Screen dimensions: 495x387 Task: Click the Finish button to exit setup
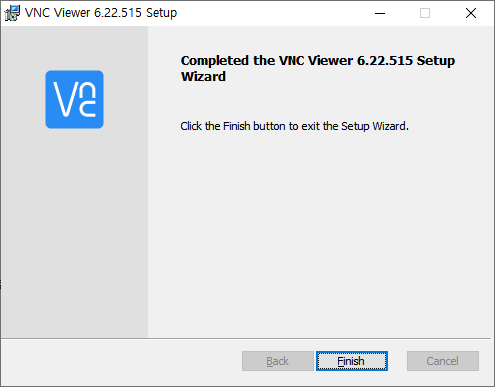tap(352, 361)
